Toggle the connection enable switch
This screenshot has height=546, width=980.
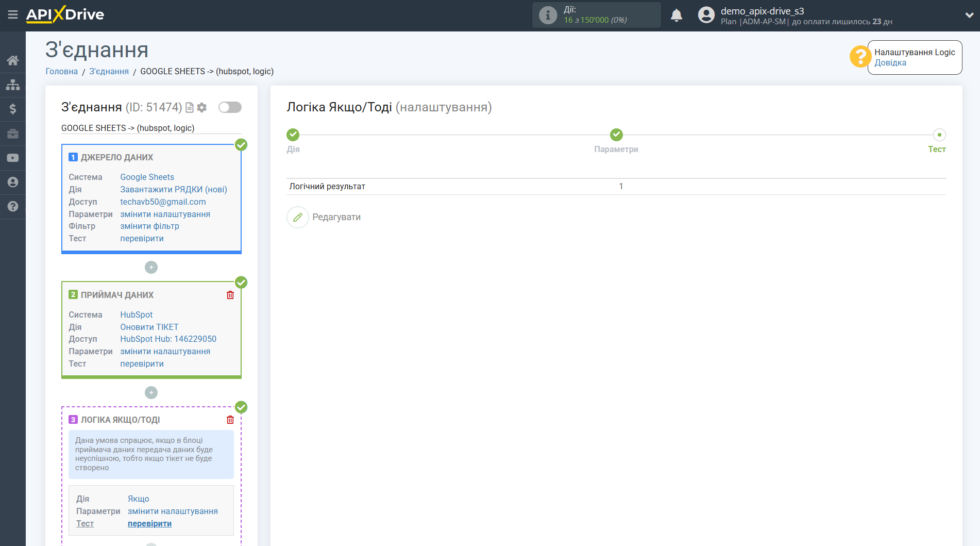230,107
